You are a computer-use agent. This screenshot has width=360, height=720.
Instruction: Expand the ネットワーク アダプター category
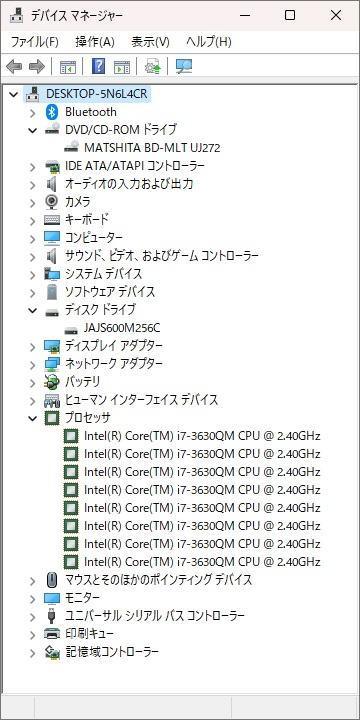(x=32, y=364)
